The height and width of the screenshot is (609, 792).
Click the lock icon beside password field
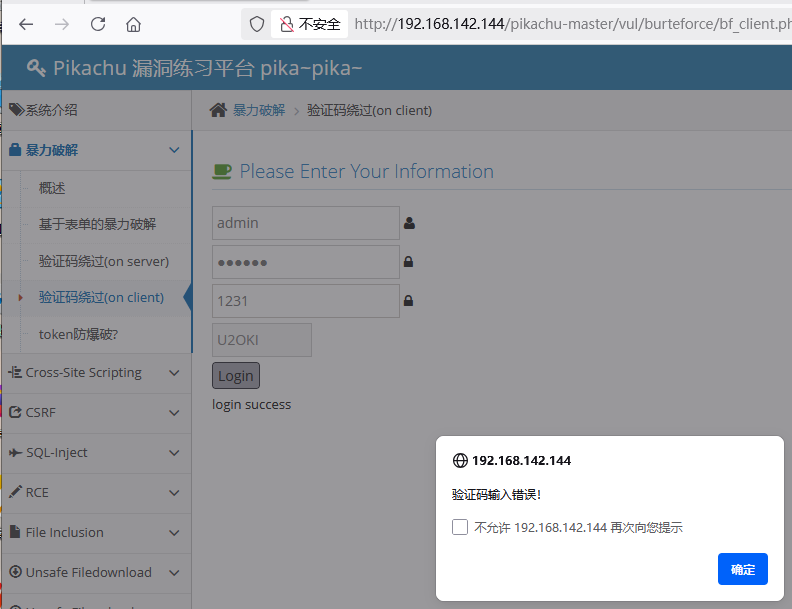point(409,262)
